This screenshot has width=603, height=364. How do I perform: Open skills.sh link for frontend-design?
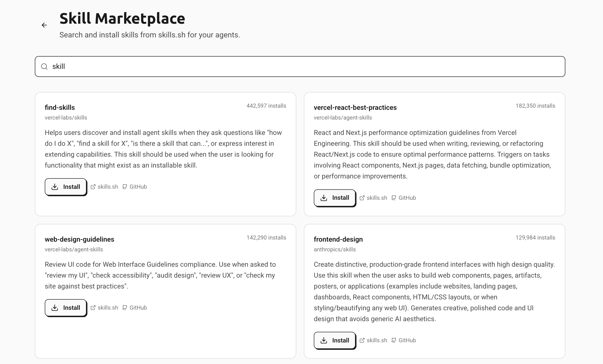point(377,340)
